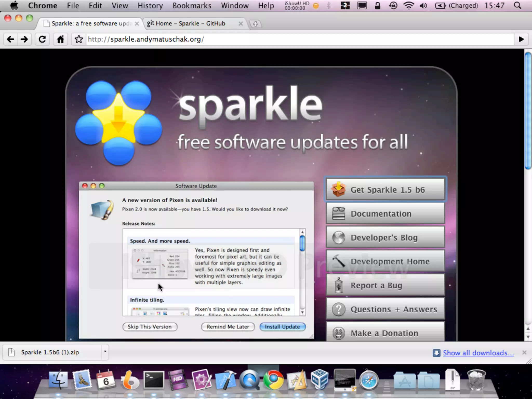The height and width of the screenshot is (399, 532).
Task: Click Report a Bug button
Action: 385,285
